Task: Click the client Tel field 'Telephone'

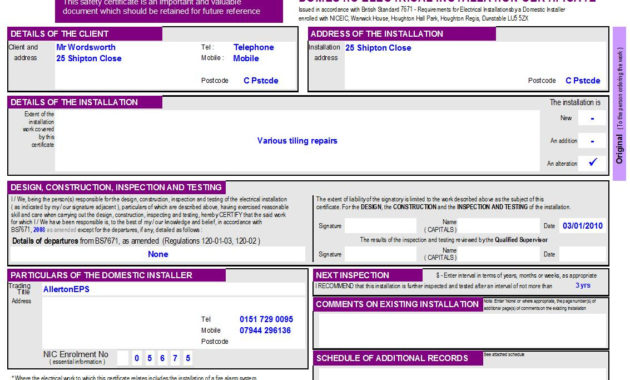Action: pyautogui.click(x=254, y=47)
